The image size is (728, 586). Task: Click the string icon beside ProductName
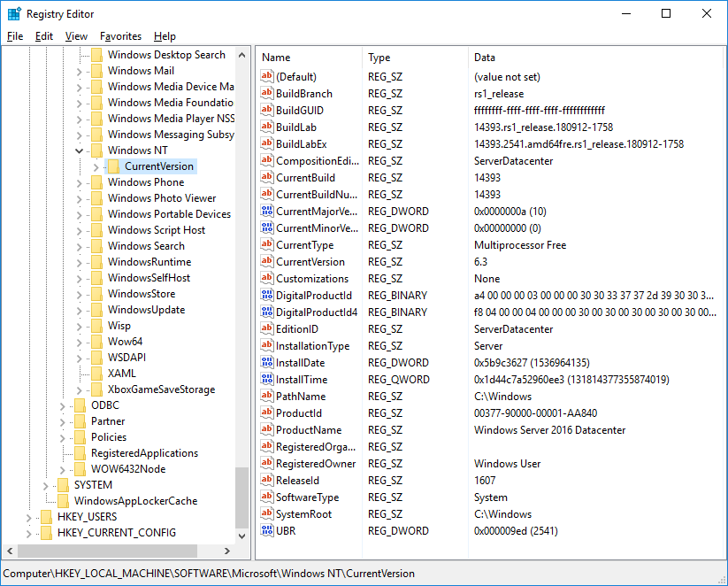click(267, 429)
